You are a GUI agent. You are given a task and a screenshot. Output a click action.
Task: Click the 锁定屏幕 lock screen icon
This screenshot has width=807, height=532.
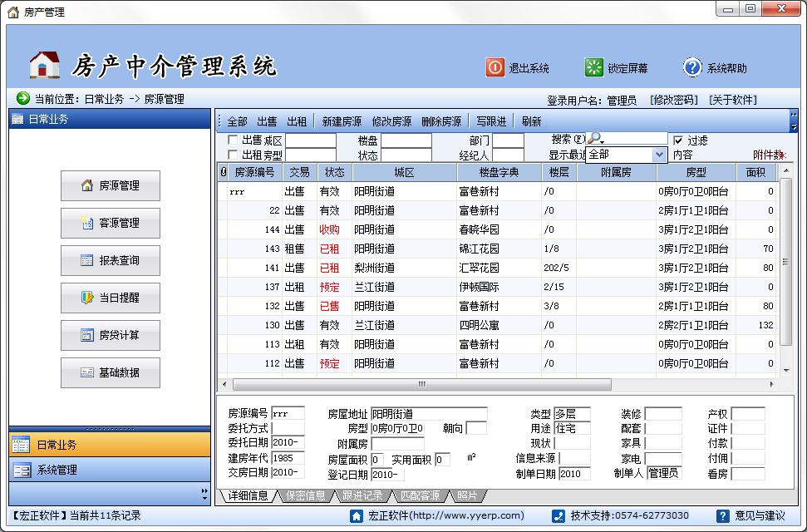point(593,67)
